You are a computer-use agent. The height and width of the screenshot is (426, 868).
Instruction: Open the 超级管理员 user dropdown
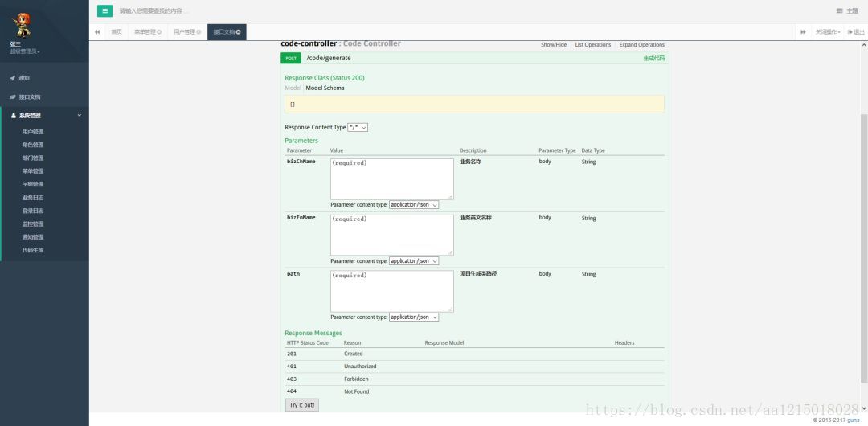pos(25,51)
